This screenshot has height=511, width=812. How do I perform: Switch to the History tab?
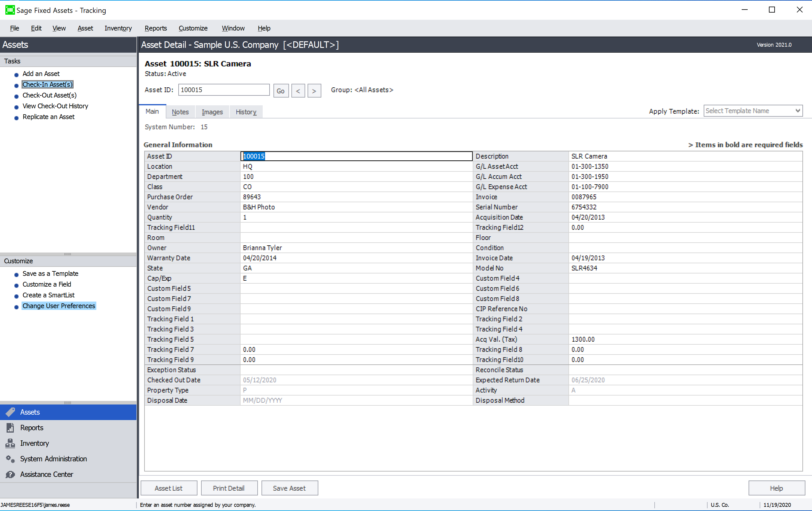pyautogui.click(x=246, y=112)
